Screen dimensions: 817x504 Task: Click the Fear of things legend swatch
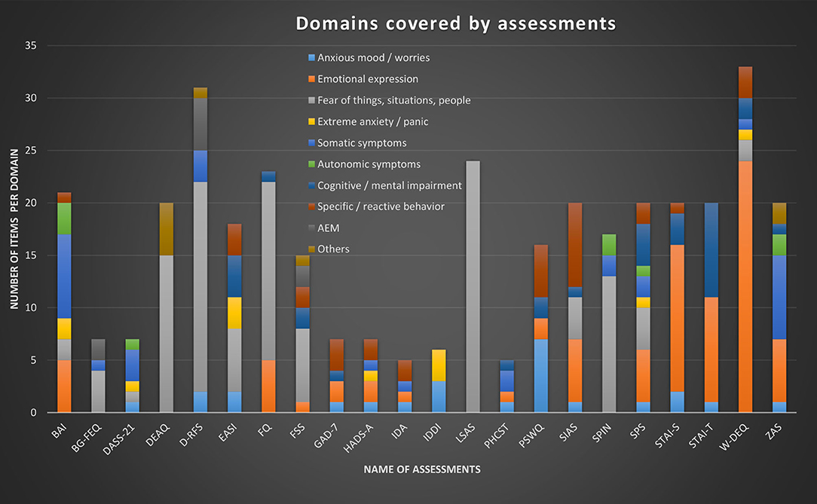click(311, 100)
